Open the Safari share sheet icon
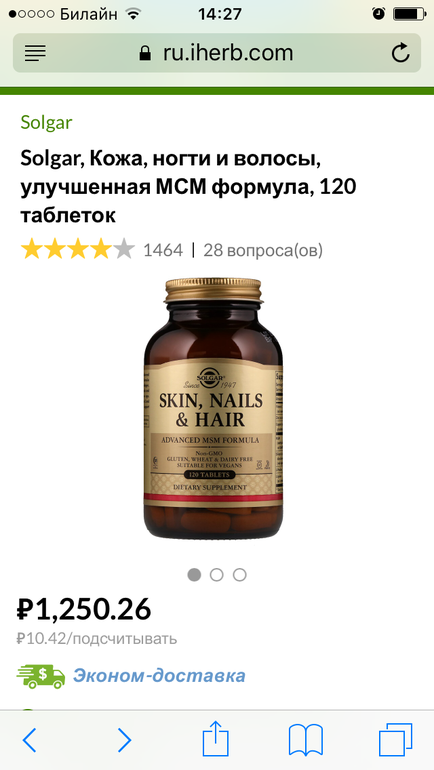434x770 pixels. coord(216,738)
